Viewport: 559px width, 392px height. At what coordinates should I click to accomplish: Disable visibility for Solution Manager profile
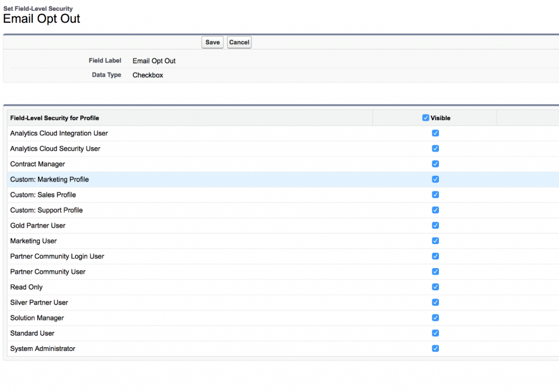pos(435,318)
